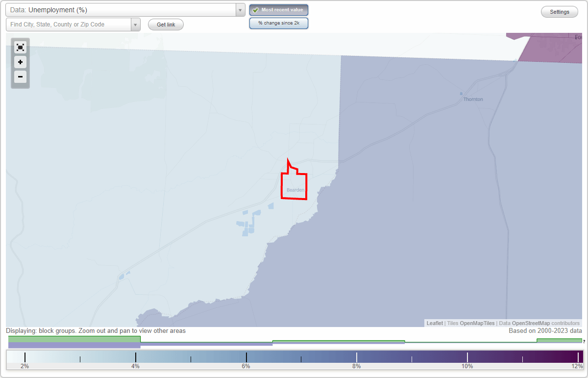This screenshot has height=378, width=588.
Task: Open the Settings button
Action: tap(560, 12)
